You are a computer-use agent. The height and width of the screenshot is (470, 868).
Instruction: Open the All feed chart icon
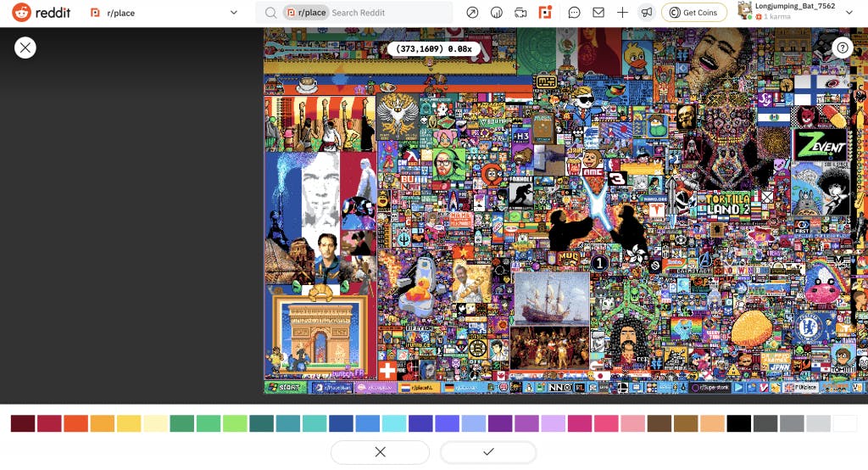(x=497, y=12)
